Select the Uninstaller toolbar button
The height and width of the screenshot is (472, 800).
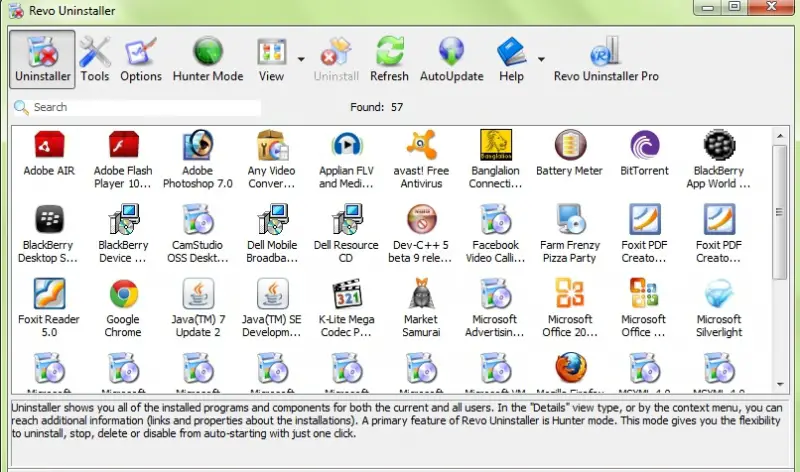[x=42, y=59]
